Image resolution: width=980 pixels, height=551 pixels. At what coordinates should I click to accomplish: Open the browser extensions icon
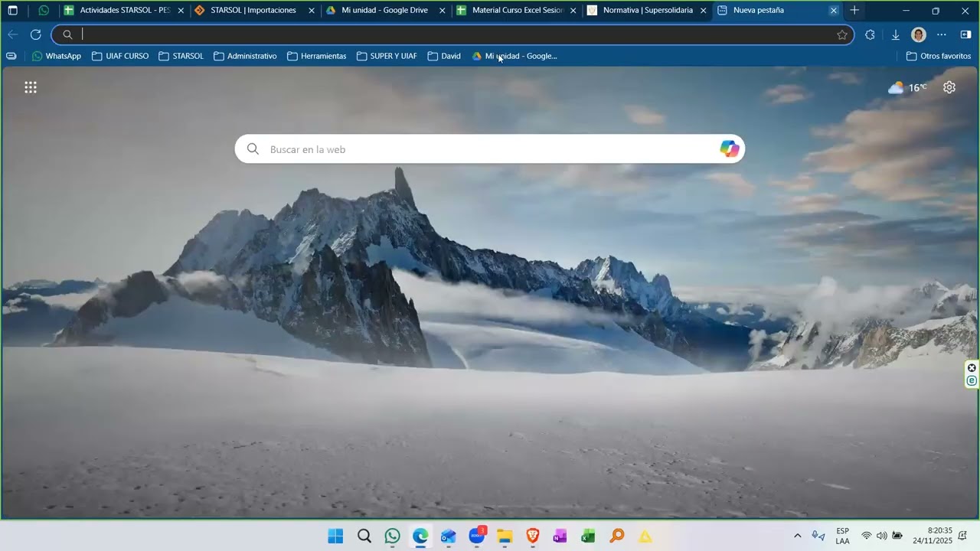click(870, 34)
